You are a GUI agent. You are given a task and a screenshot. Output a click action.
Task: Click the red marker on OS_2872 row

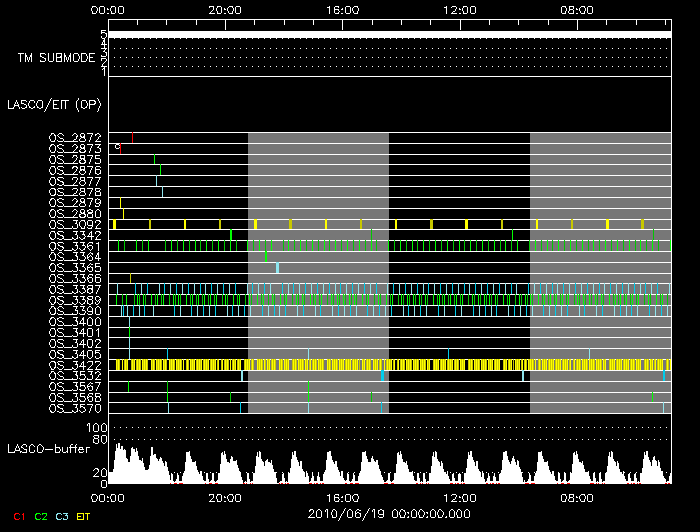[132, 137]
